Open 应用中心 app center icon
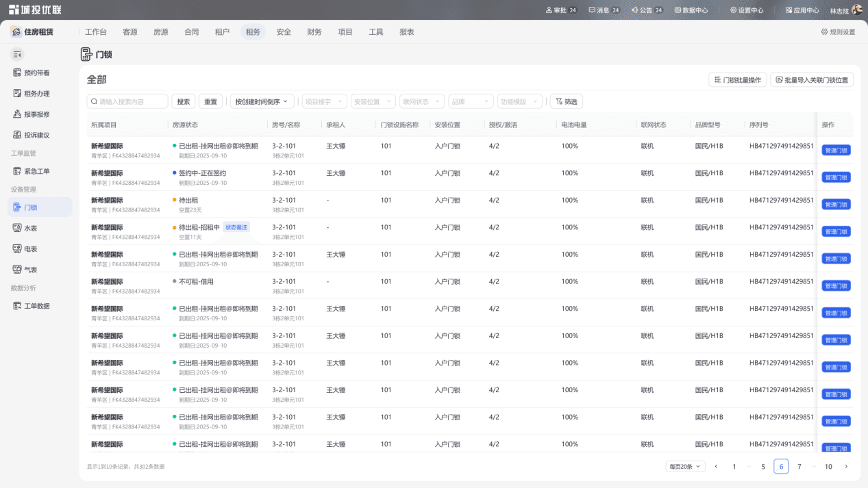Screen dimensions: 868x488 point(789,10)
